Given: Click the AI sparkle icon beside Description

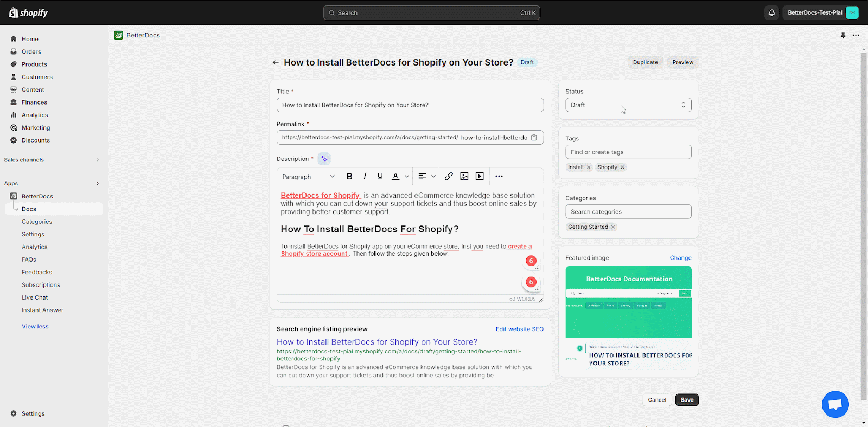Looking at the screenshot, I should (324, 159).
